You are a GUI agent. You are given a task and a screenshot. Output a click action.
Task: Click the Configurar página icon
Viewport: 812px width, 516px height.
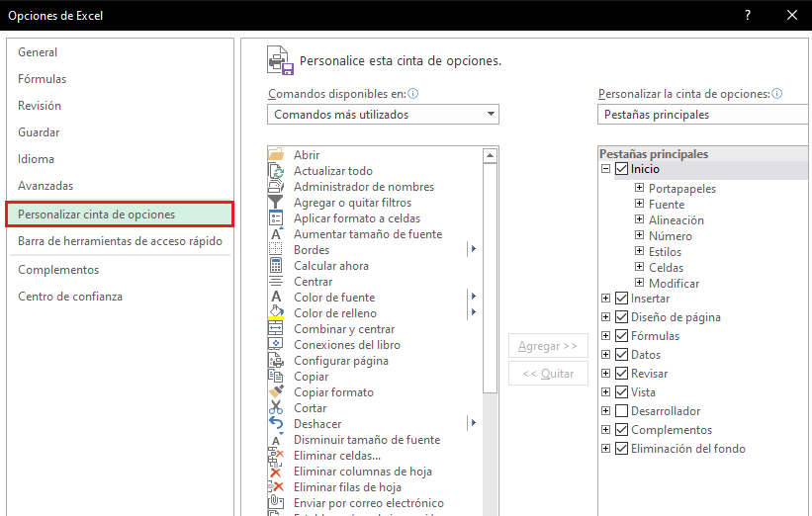[x=276, y=360]
